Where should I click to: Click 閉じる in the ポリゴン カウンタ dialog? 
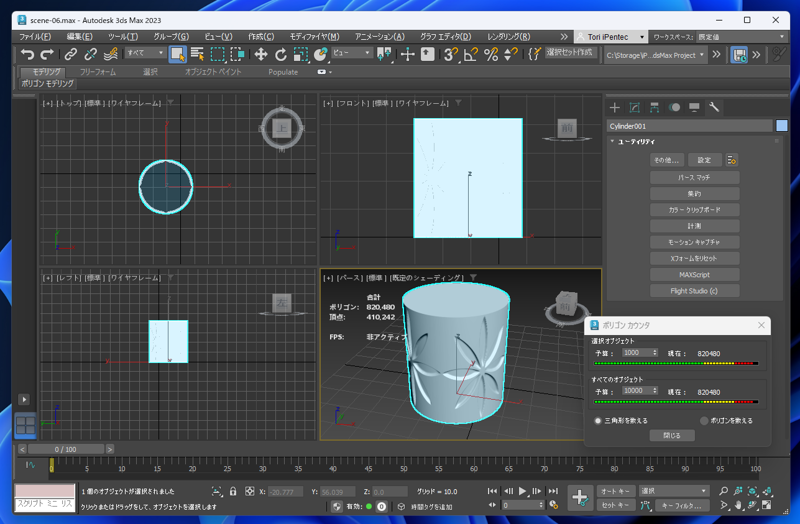click(x=672, y=435)
